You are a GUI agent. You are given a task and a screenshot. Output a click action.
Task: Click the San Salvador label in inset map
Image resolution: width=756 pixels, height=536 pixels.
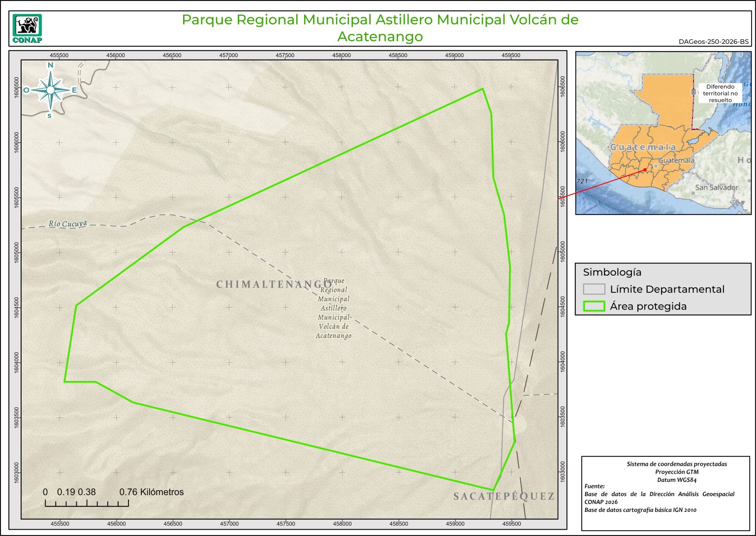tap(716, 188)
